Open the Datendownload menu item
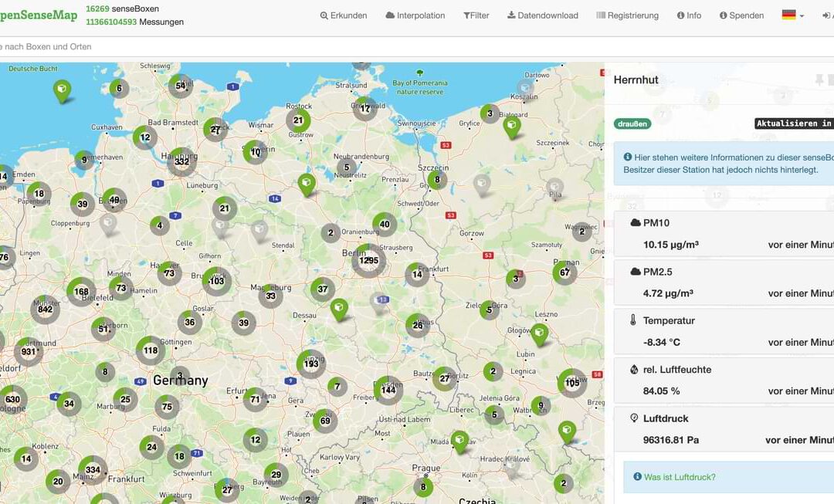The height and width of the screenshot is (504, 834). click(x=543, y=15)
